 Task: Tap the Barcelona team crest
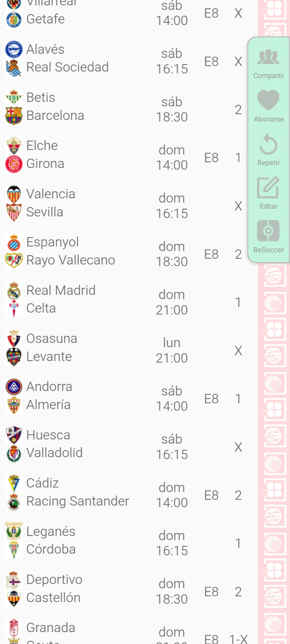[x=14, y=116]
